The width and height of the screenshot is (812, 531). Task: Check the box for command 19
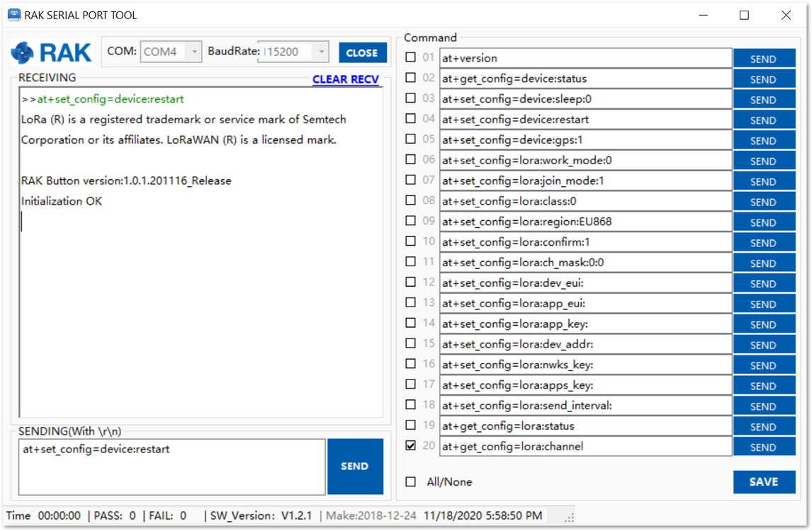tap(411, 425)
